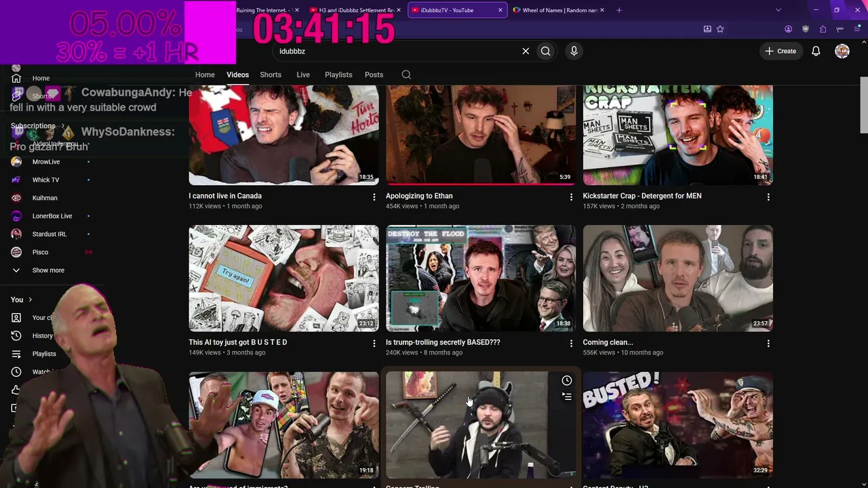Play the Coming clean thumbnail

(x=678, y=278)
